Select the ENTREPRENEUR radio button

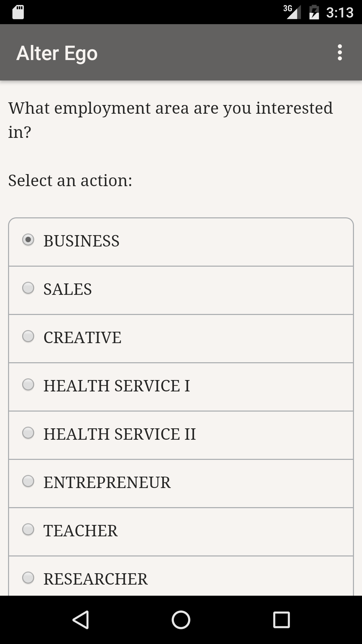pos(28,481)
